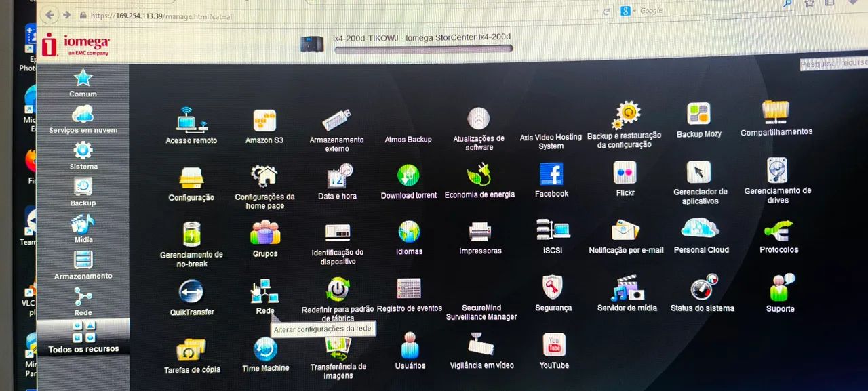Open Segurança shield icon
868x391 pixels.
tap(553, 287)
